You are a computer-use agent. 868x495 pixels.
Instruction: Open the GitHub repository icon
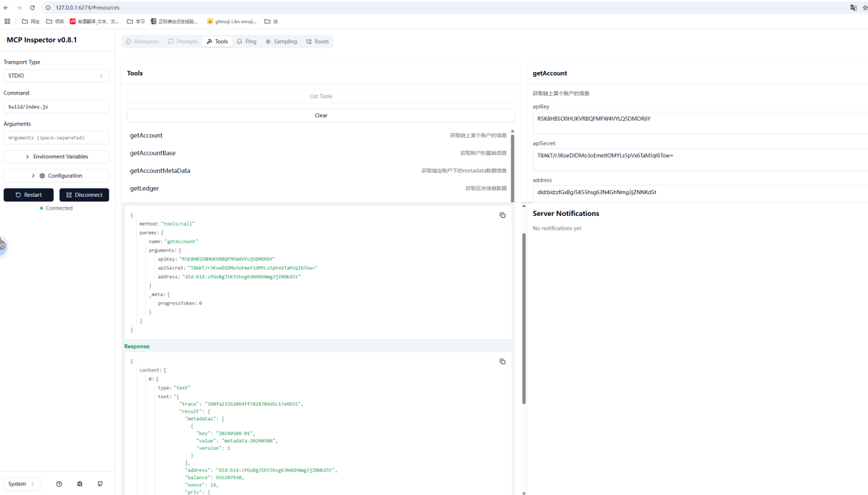[x=100, y=484]
